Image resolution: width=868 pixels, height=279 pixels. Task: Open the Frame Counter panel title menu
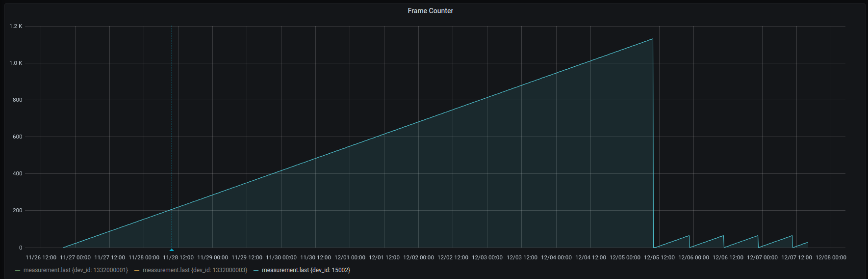point(430,11)
